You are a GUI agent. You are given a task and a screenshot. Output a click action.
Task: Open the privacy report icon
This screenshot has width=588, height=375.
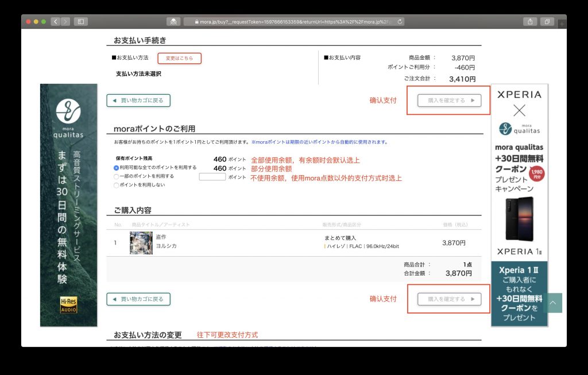(173, 22)
